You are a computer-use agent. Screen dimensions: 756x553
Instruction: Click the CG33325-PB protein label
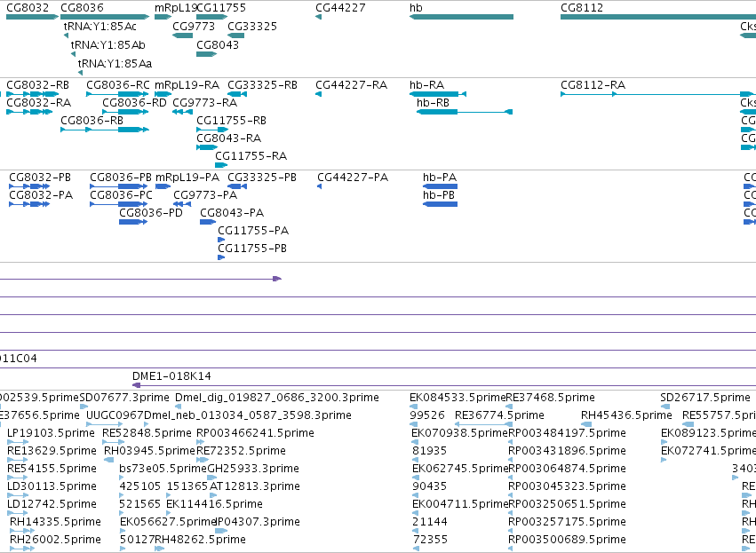[262, 178]
